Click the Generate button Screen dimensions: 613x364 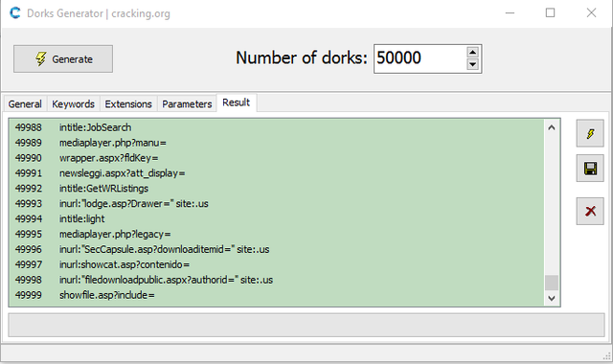pyautogui.click(x=63, y=59)
